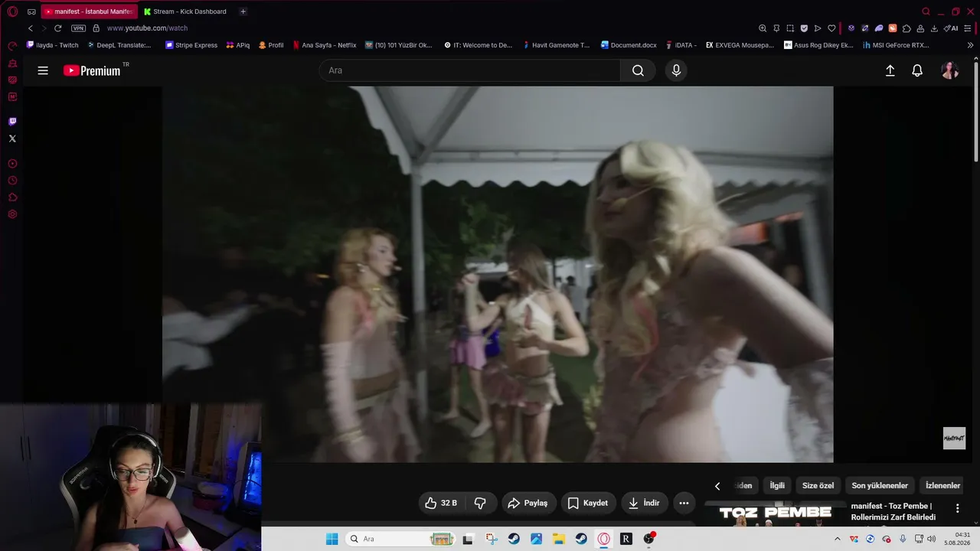The image size is (980, 551).
Task: Open the Toz Pembe suggested video thumbnail
Action: [775, 514]
